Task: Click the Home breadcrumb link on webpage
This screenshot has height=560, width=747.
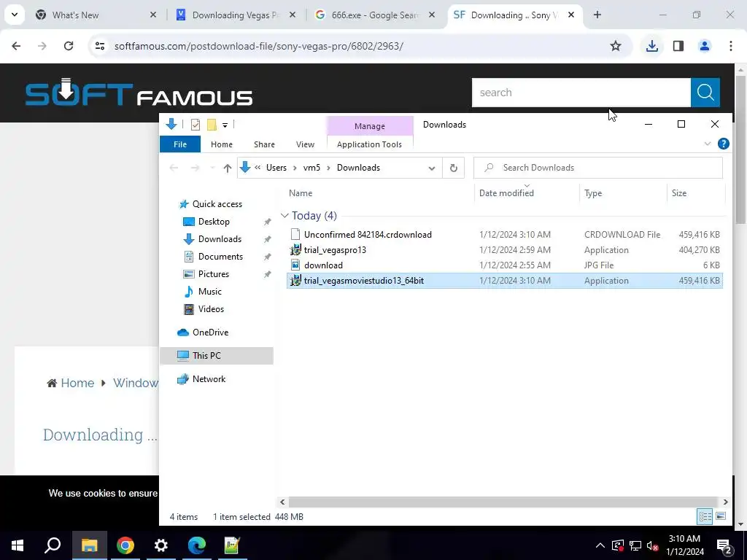Action: click(77, 383)
